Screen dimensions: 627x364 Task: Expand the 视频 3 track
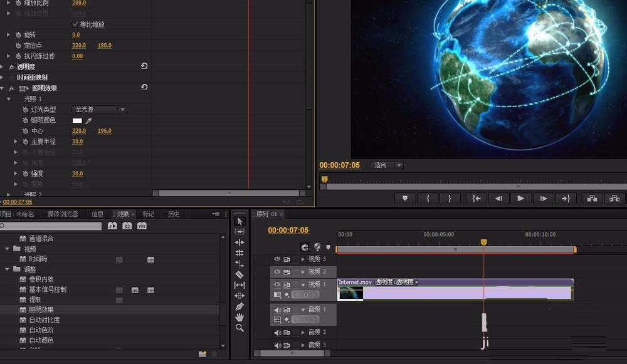click(x=303, y=259)
